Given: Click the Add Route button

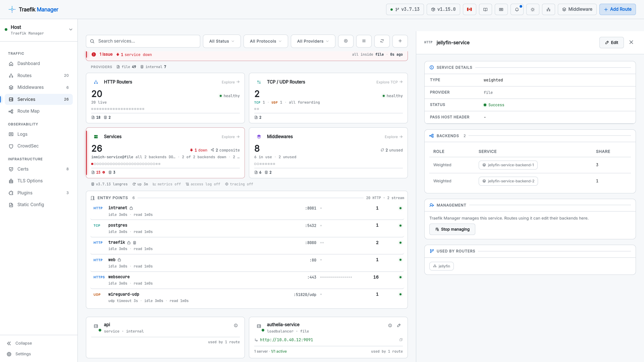Looking at the screenshot, I should [618, 9].
